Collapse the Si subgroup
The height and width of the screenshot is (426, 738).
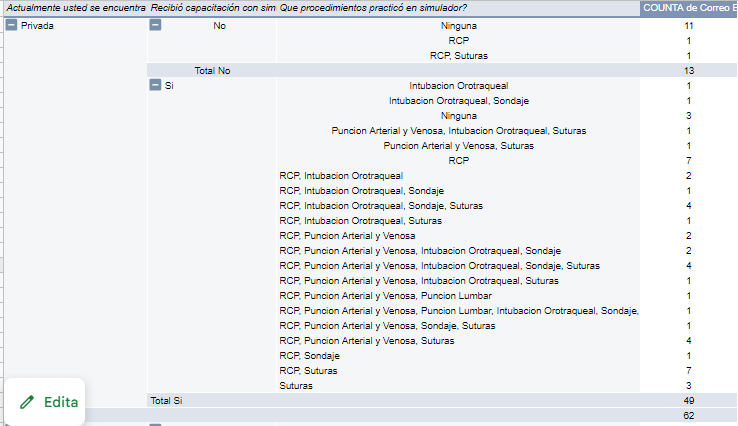tap(155, 86)
